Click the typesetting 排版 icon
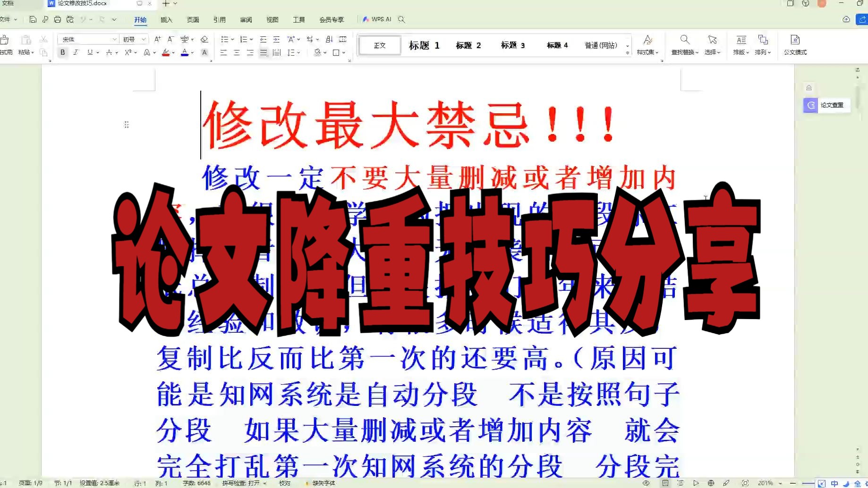The image size is (868, 488). pos(741,40)
